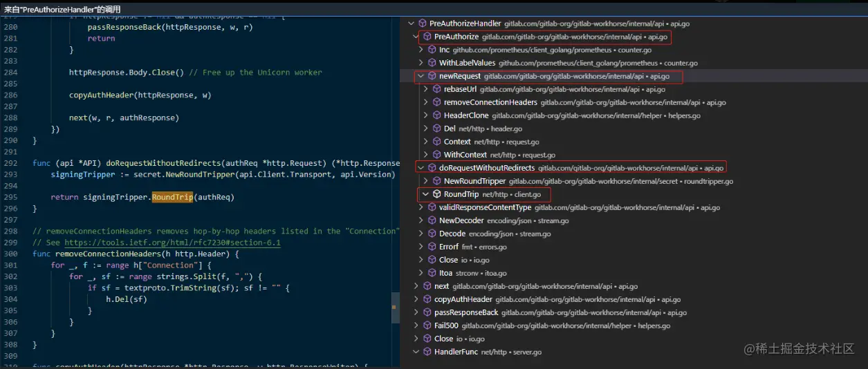
Task: Click 'passResponseBack(httpResponse, w, r)' in code
Action: (x=170, y=26)
